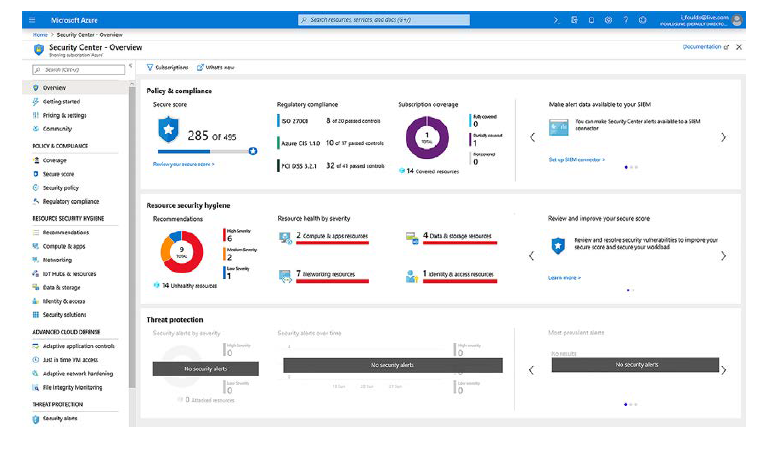Click the Compute & apps resources icon
Screen dimensions: 764x453
click(x=285, y=238)
